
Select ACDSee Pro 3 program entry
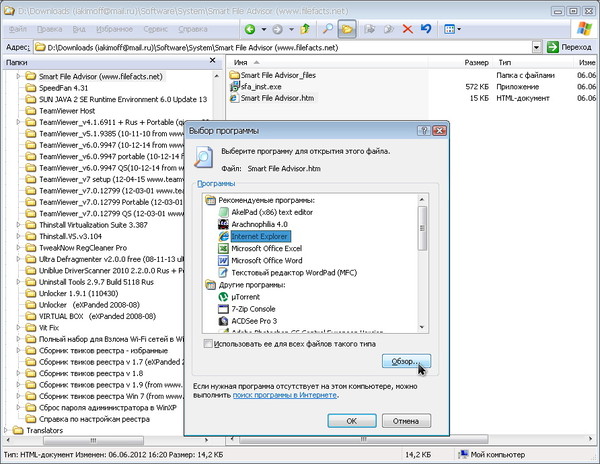(254, 321)
